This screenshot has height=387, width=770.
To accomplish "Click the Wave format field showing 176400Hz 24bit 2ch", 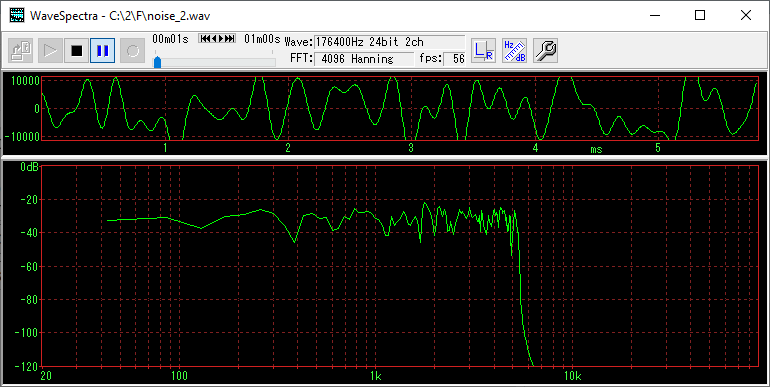I will click(x=389, y=42).
